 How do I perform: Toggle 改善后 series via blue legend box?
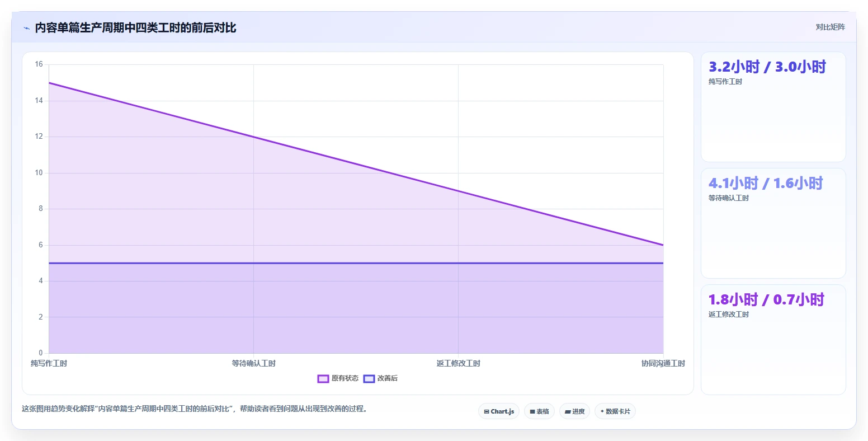(x=369, y=379)
